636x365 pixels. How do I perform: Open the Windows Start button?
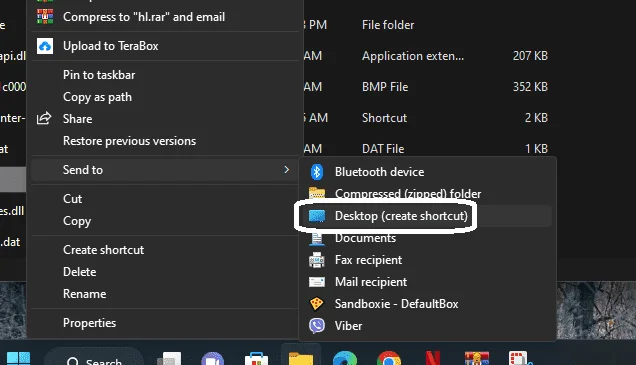[x=19, y=359]
